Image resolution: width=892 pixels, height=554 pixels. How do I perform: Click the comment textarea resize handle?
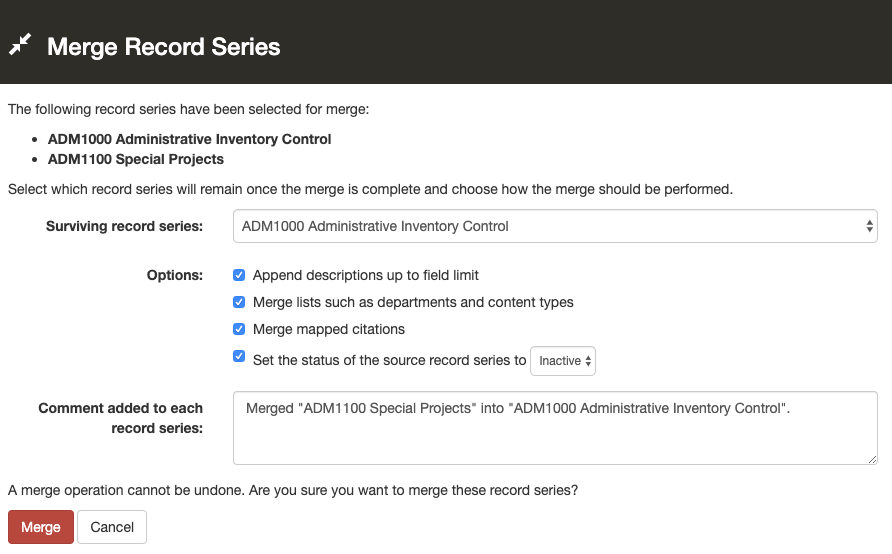point(872,459)
